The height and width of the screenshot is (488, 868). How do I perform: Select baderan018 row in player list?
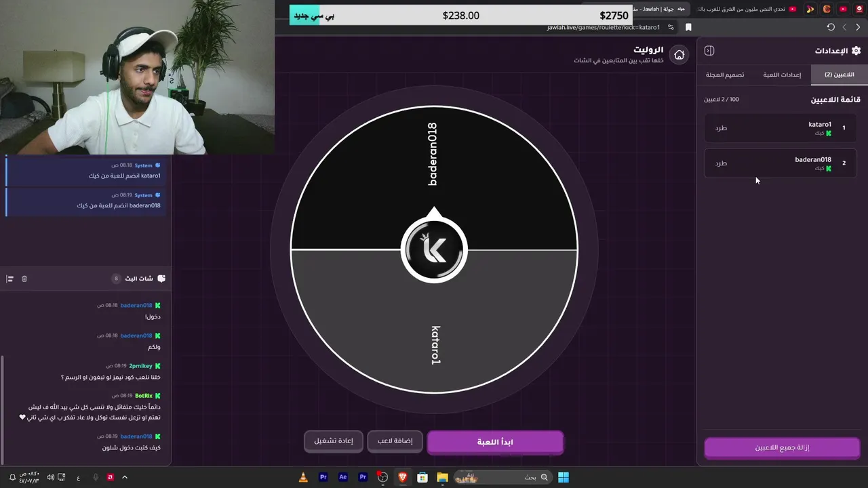pos(780,163)
